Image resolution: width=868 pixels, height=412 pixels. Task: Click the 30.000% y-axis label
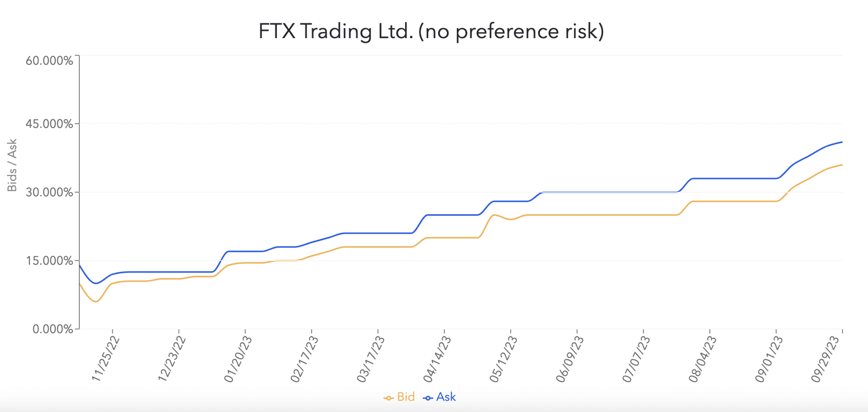click(x=49, y=193)
